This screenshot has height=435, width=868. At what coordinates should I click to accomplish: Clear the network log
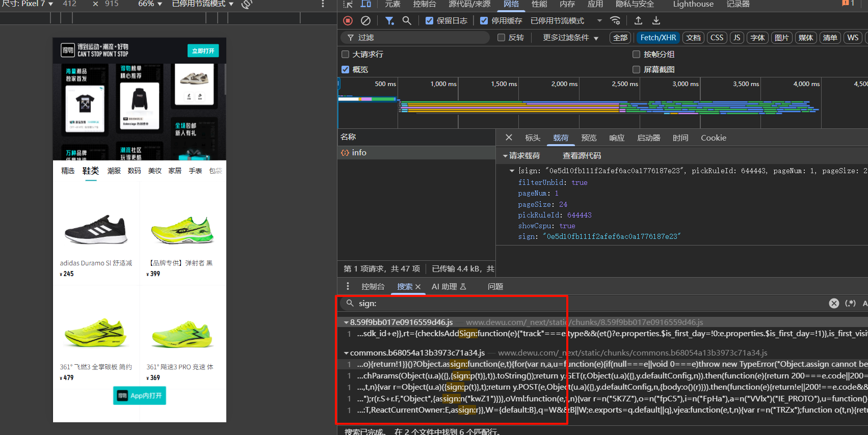(x=365, y=21)
